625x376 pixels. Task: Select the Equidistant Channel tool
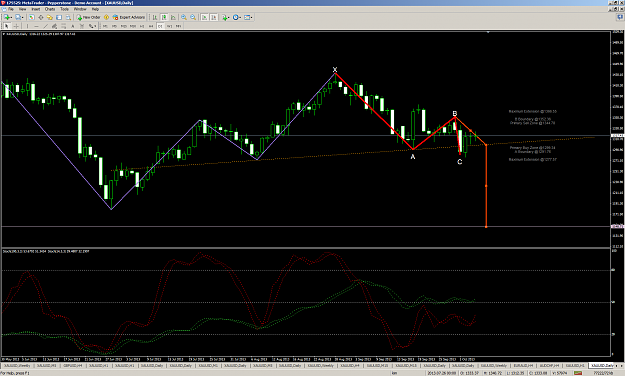click(54, 26)
